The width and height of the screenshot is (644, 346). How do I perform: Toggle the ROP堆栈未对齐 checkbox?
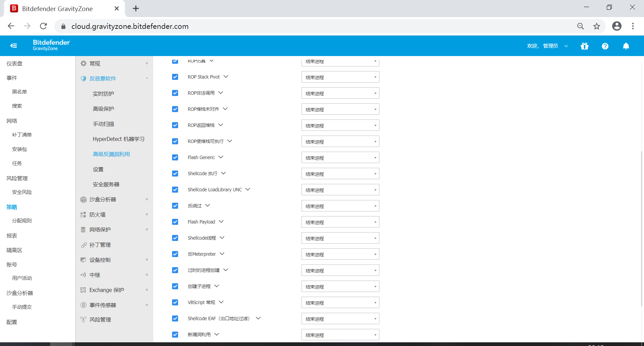[175, 109]
